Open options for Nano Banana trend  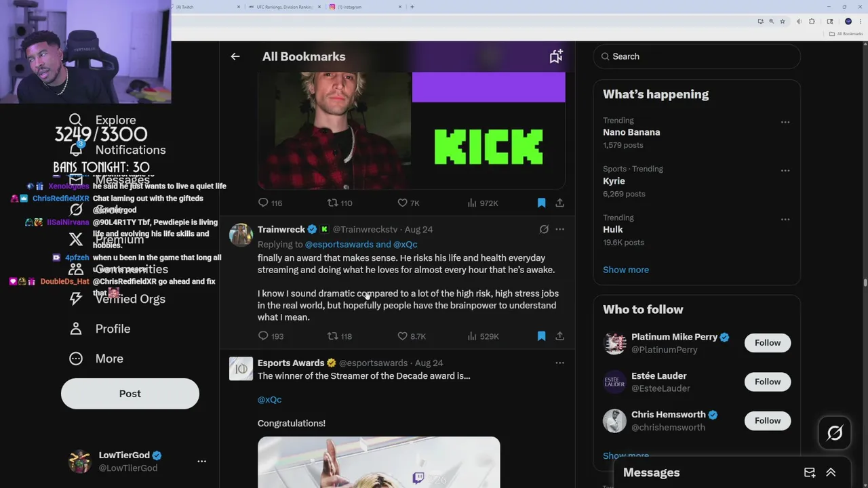[785, 122]
